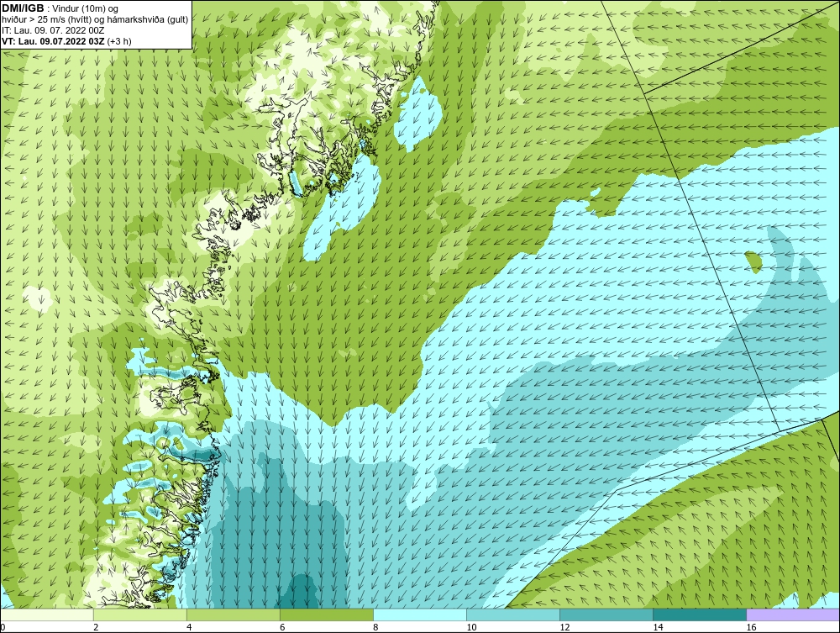Click the DMI/IGB title text
The height and width of the screenshot is (633, 840).
(x=23, y=8)
